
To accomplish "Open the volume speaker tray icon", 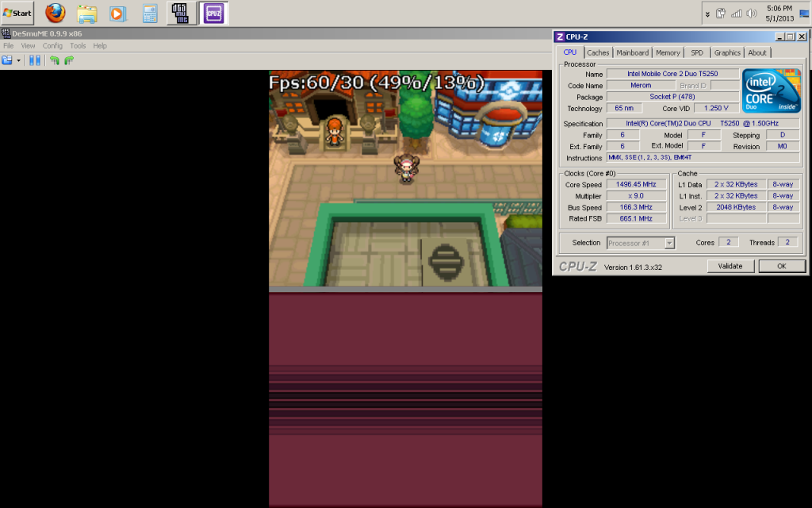I will (x=752, y=13).
